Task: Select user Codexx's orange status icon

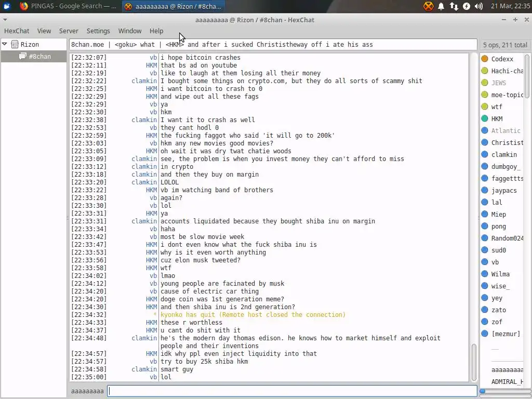Action: pos(485,59)
